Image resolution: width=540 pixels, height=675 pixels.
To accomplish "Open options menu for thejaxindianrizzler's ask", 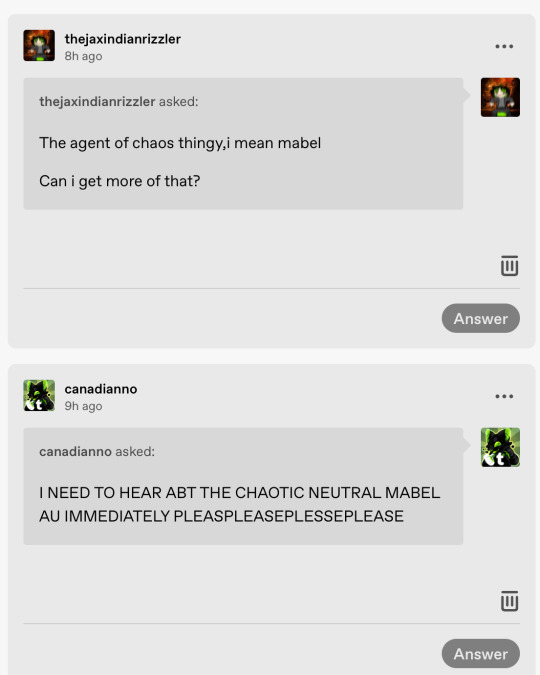I will pos(504,46).
